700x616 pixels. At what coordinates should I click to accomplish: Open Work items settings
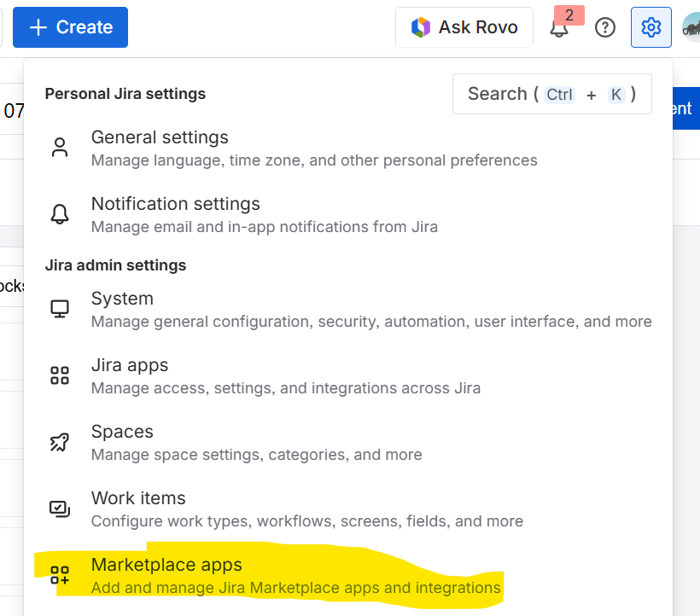tap(348, 509)
